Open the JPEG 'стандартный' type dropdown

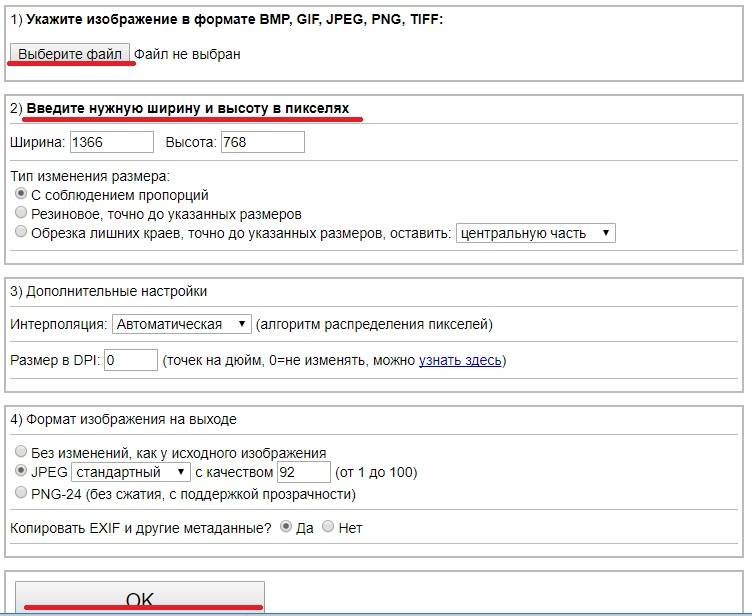pos(130,472)
